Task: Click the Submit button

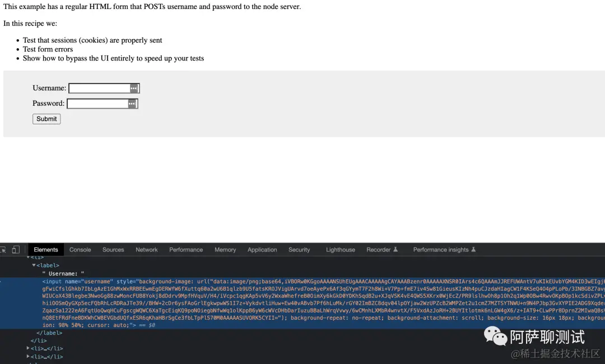Action: coord(46,119)
